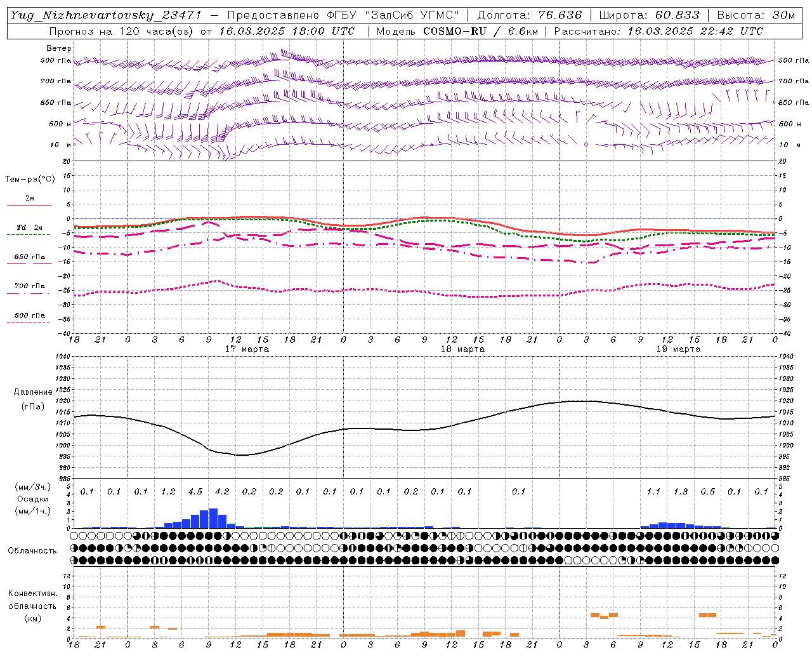Click the 1.1 precipitation total value

point(653,491)
